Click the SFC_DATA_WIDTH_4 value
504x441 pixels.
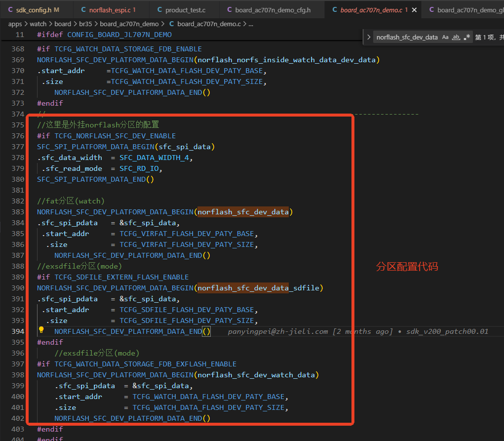pyautogui.click(x=155, y=158)
